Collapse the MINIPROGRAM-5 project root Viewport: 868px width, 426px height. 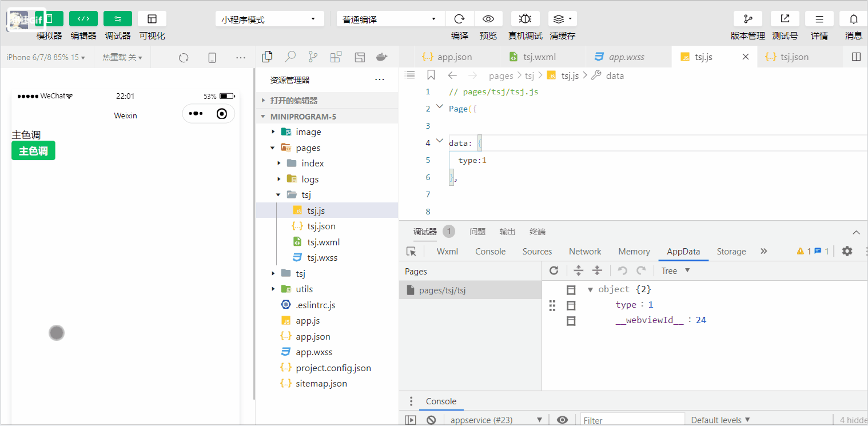327,116
